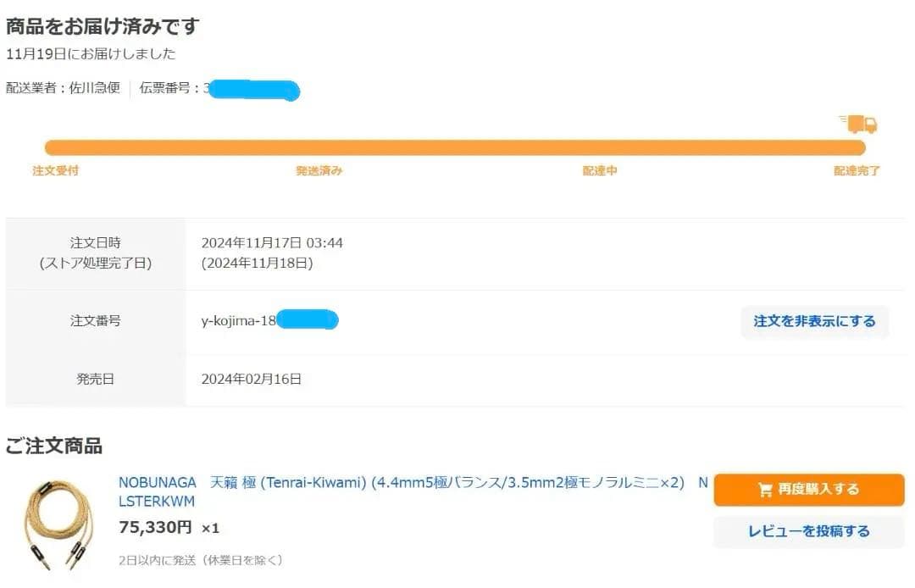Click the 伝票番号 tracking number
Screen dimensions: 915x588
pos(251,88)
